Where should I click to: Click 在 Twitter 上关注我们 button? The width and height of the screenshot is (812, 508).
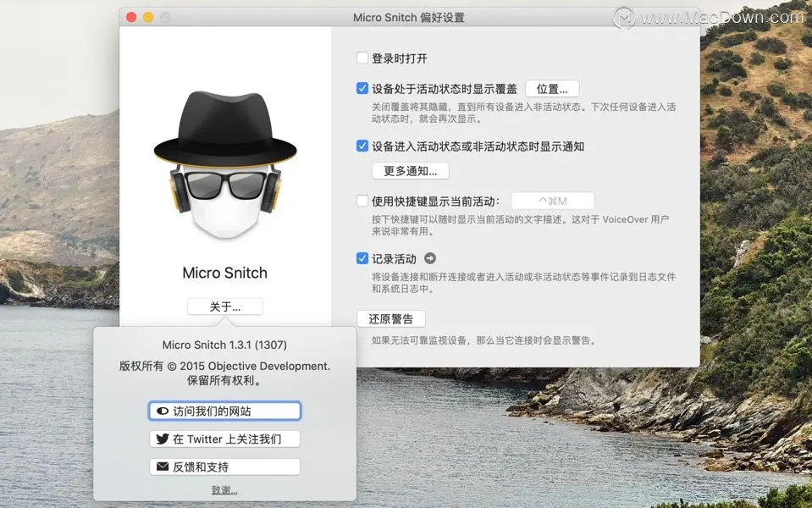(x=224, y=439)
